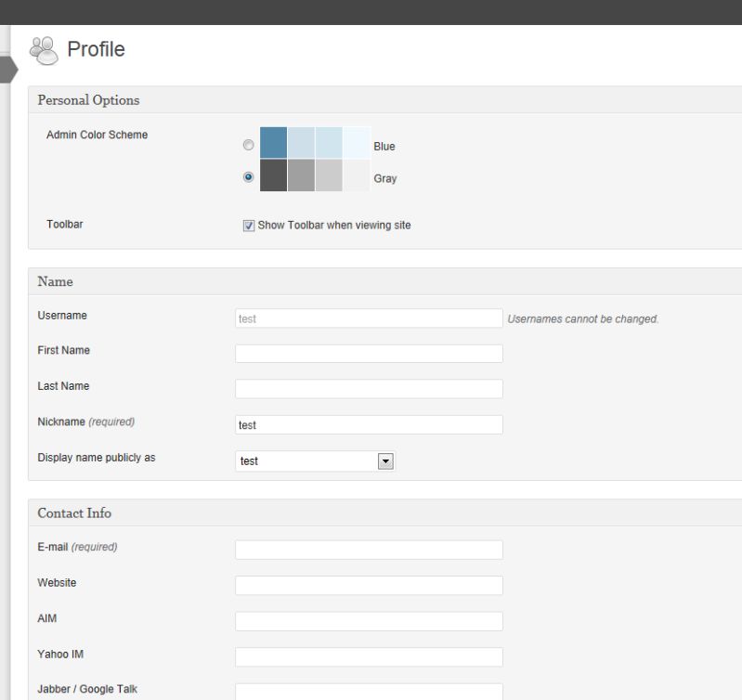Click the Username field containing test

[369, 318]
